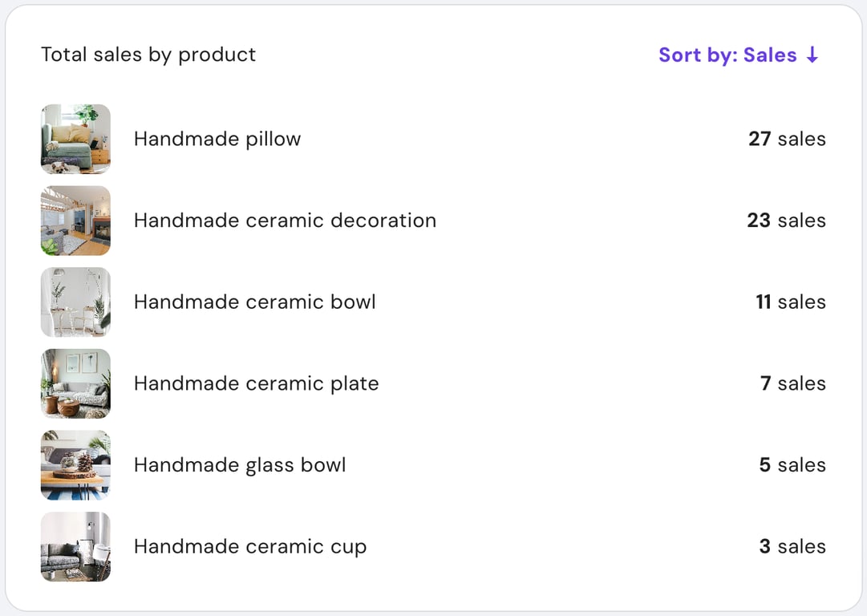Click the 11 sales count
This screenshot has width=867, height=616.
[x=790, y=302]
